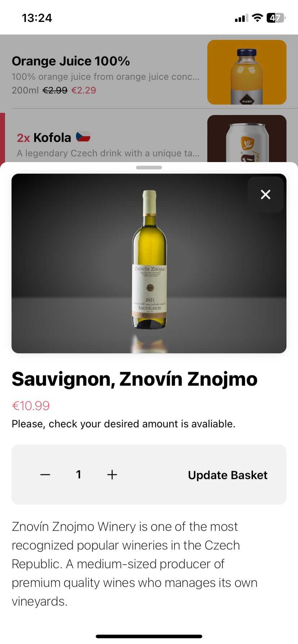Tap the cellular signal bars icon
This screenshot has height=644, width=298.
click(241, 18)
